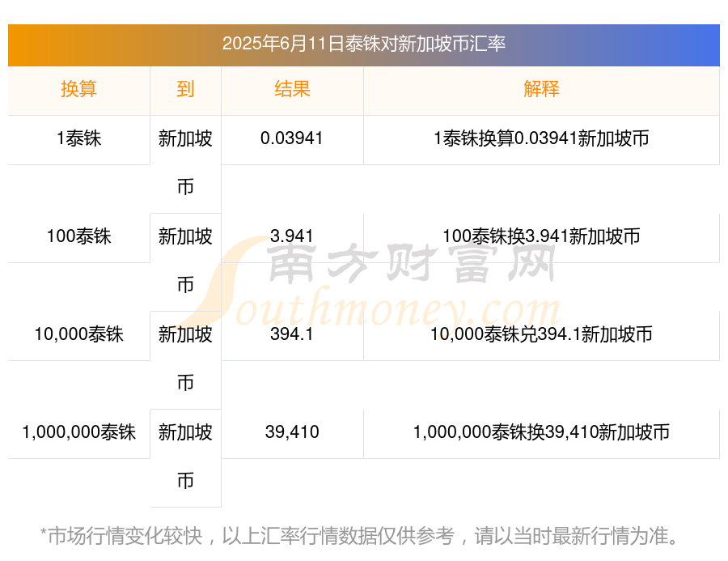Click the '换算' column header
Image resolution: width=728 pixels, height=561 pixels.
tap(79, 89)
